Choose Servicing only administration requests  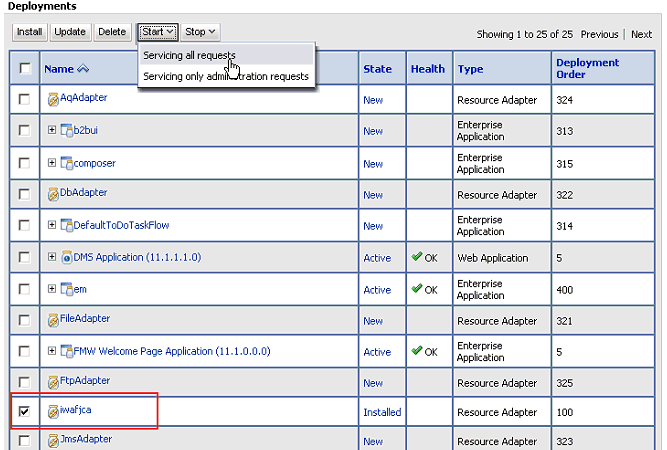(x=226, y=76)
